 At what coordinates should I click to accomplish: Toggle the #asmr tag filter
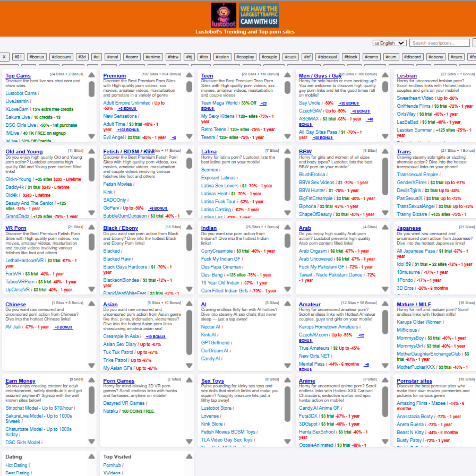point(132,57)
